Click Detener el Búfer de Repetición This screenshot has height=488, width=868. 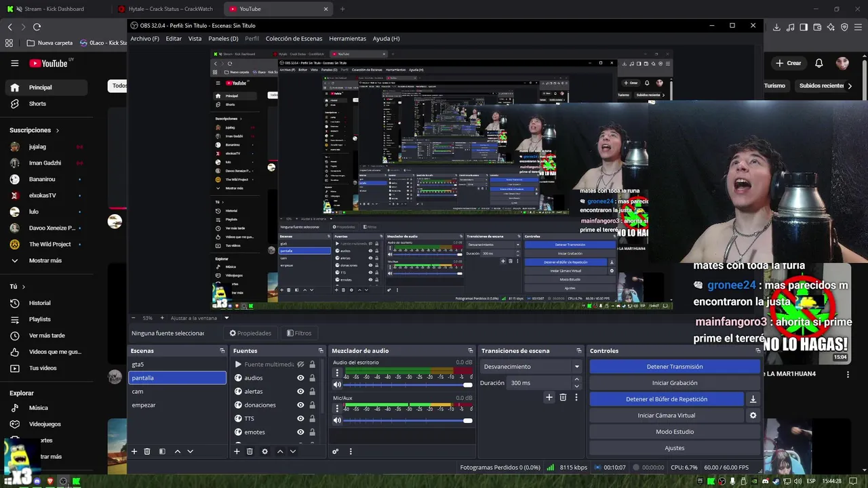(x=667, y=399)
